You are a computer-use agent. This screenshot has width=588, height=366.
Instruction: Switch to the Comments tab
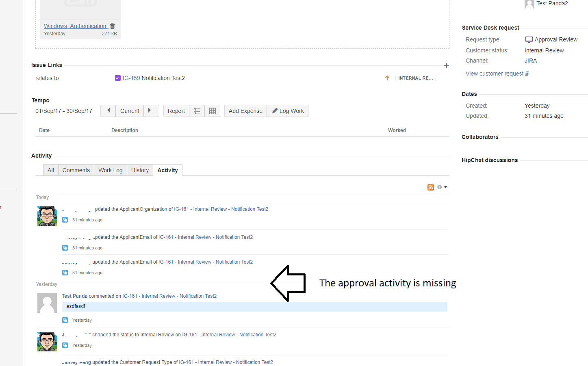[x=76, y=170]
